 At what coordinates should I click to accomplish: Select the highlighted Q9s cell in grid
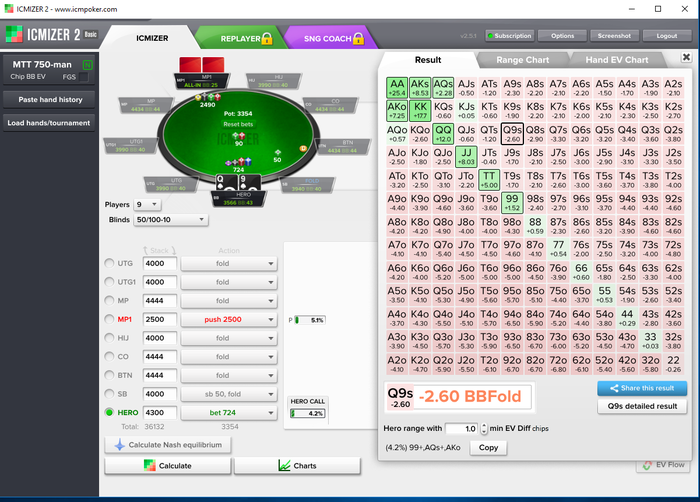coord(512,134)
